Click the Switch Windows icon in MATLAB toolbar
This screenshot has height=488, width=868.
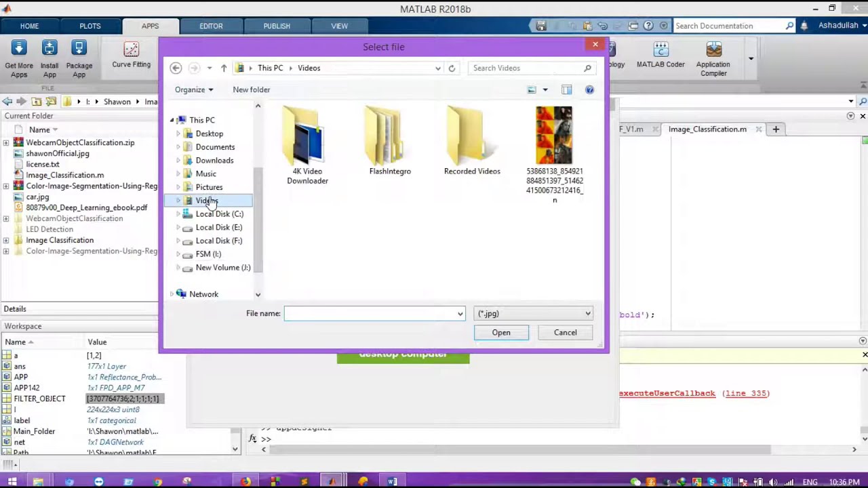click(x=633, y=26)
